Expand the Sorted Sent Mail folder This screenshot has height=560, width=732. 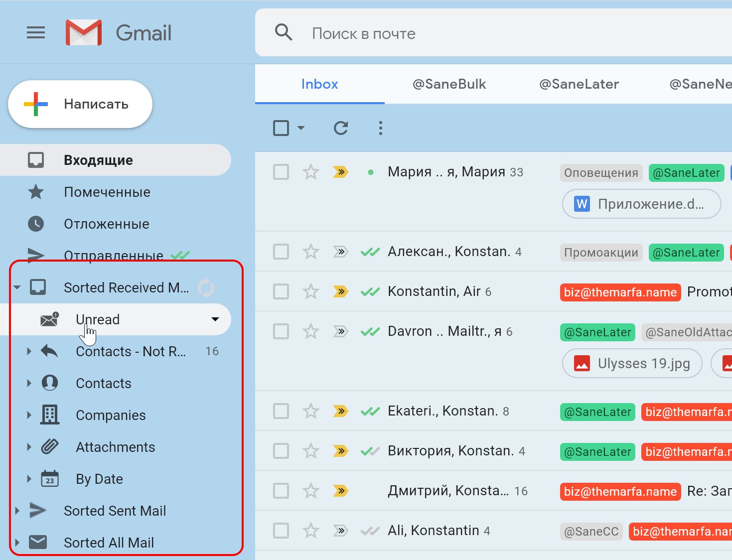pos(17,511)
